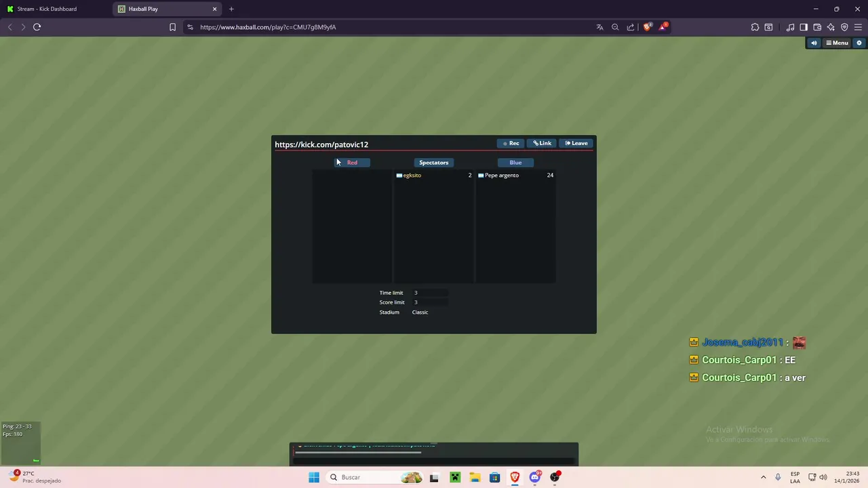Open OBS Studio taskbar icon
868x488 pixels.
pyautogui.click(x=555, y=477)
